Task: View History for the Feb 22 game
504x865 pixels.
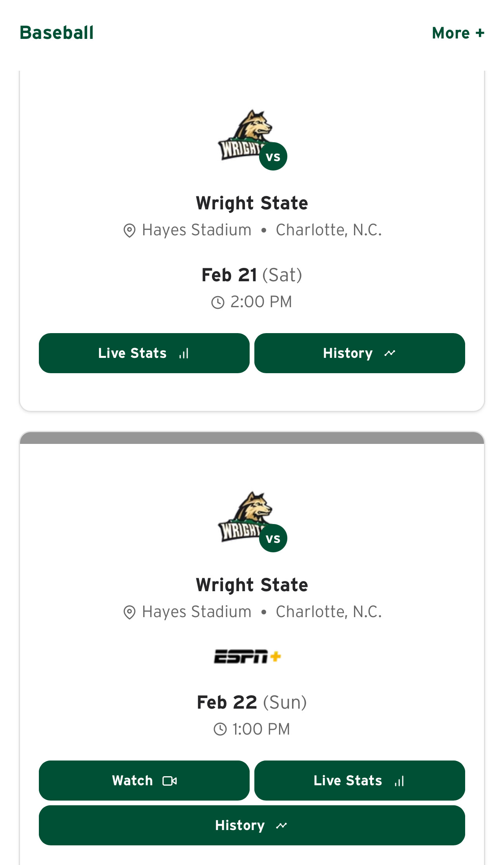Action: coord(252,825)
